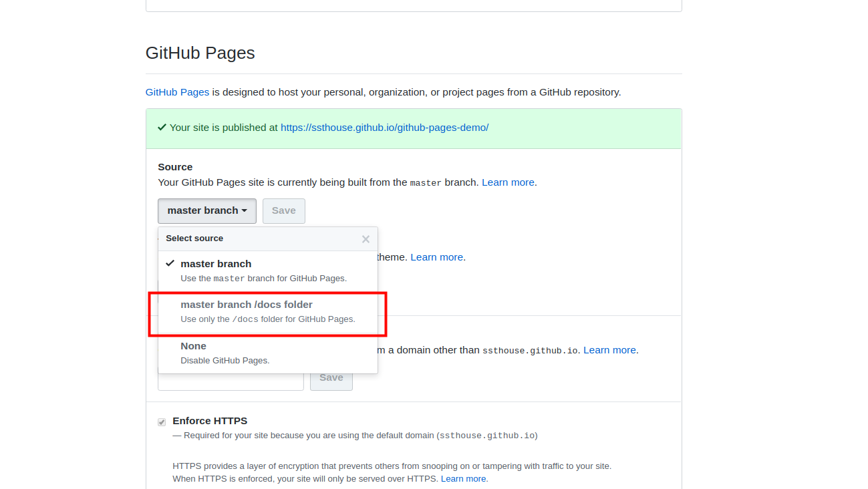Click Learn more about choosing a theme

[436, 257]
